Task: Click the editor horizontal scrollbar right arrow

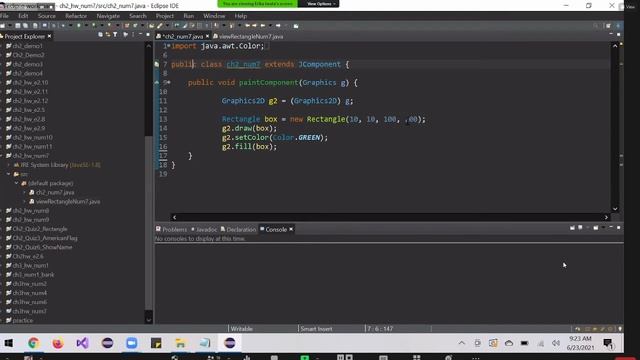Action: (x=606, y=217)
